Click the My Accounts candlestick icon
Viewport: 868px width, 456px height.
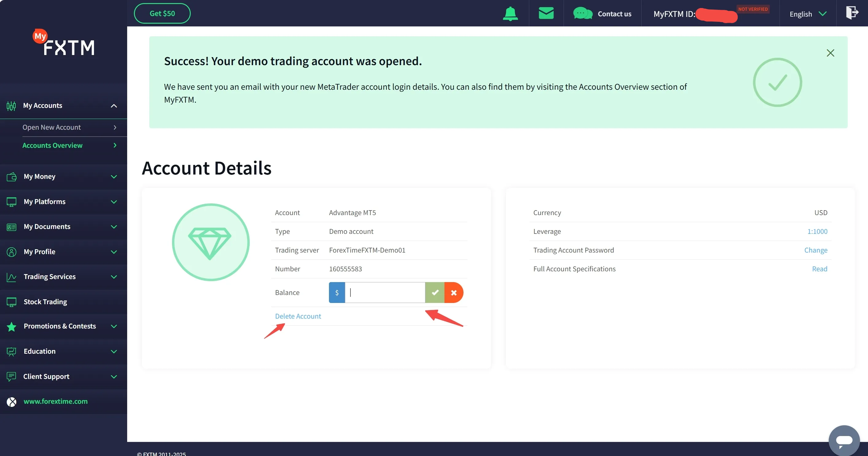coord(11,106)
